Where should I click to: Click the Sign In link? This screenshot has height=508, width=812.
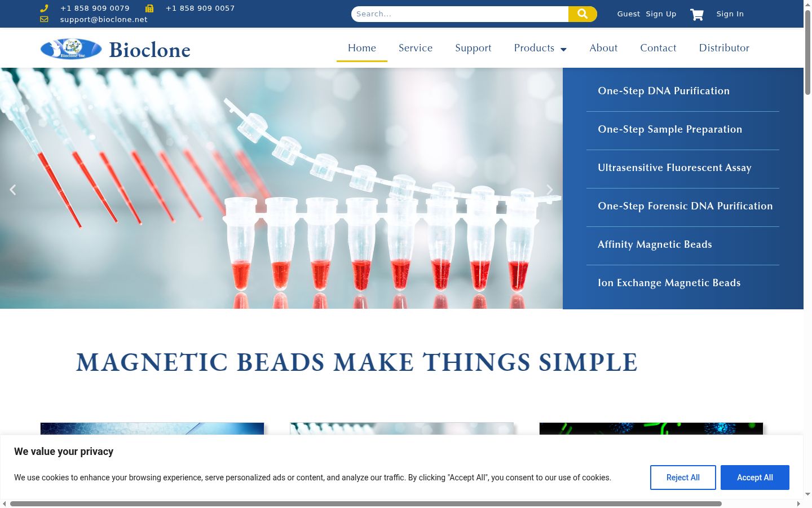pyautogui.click(x=730, y=14)
